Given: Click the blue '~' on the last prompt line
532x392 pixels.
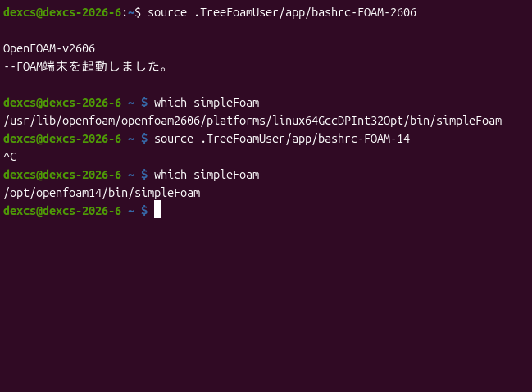Looking at the screenshot, I should point(131,211).
